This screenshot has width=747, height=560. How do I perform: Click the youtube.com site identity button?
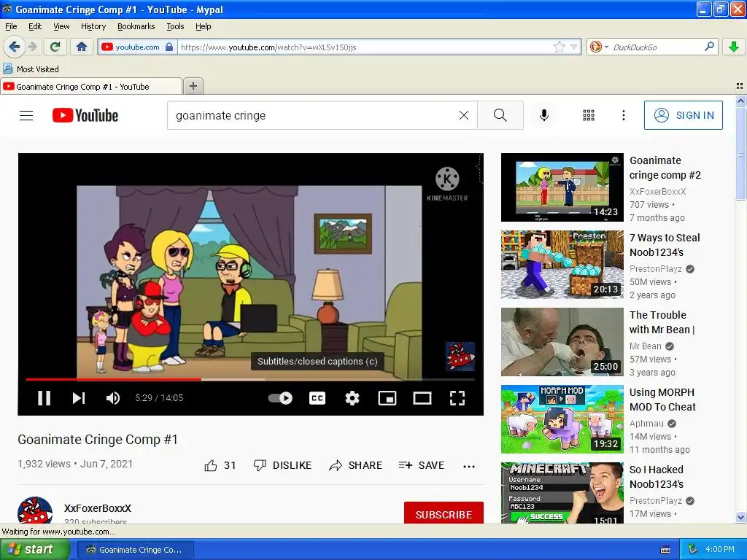point(137,47)
